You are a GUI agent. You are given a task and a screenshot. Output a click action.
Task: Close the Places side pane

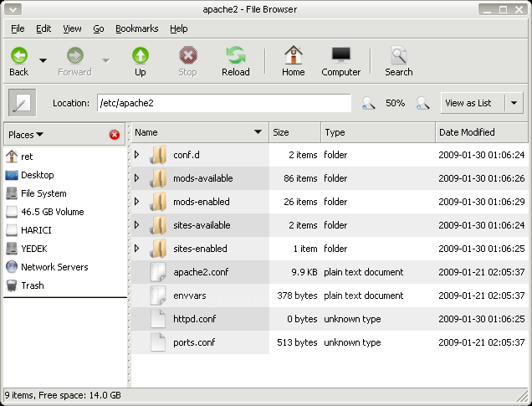point(115,135)
